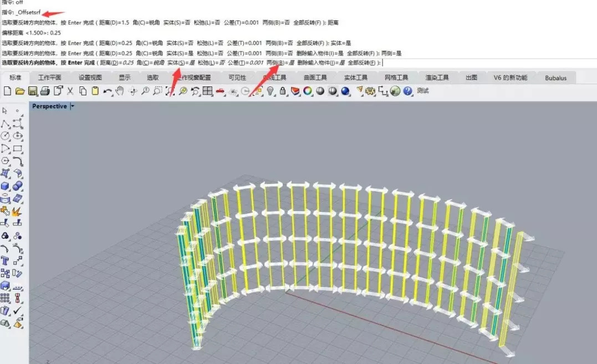Click the Print icon in the toolbar
This screenshot has height=364, width=597.
45,91
